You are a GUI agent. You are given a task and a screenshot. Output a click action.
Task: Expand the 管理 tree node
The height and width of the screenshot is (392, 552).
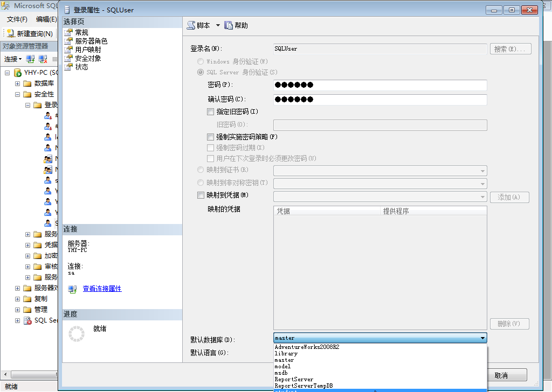17,310
